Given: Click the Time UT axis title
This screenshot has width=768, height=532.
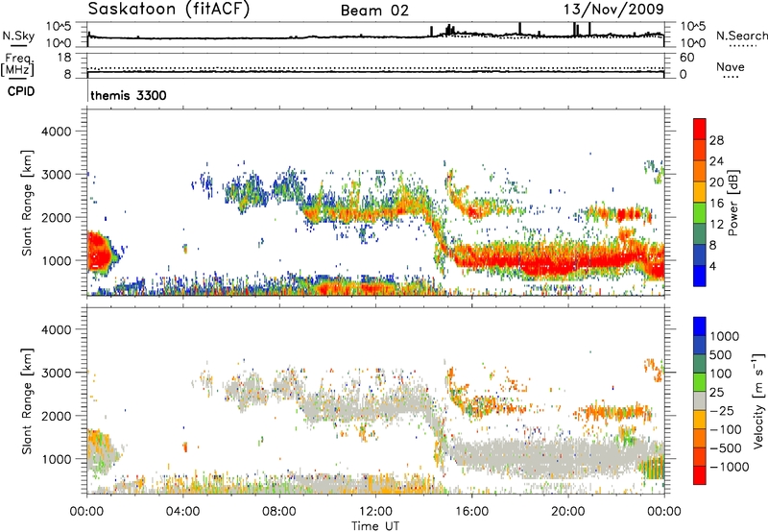Looking at the screenshot, I should (375, 526).
